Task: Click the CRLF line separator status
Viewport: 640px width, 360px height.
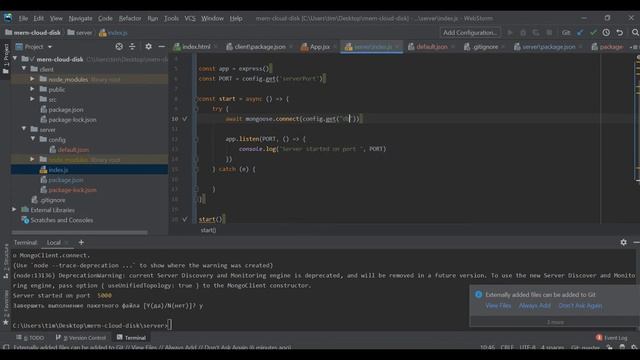Action: (x=507, y=348)
